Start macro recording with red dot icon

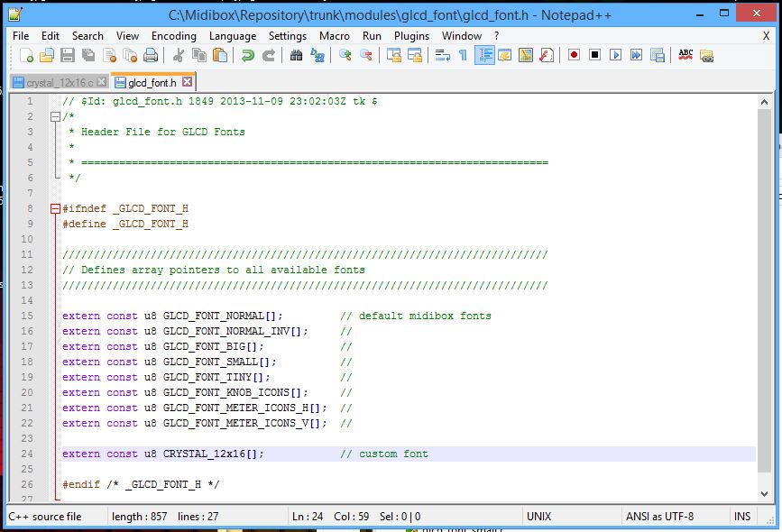tap(574, 56)
